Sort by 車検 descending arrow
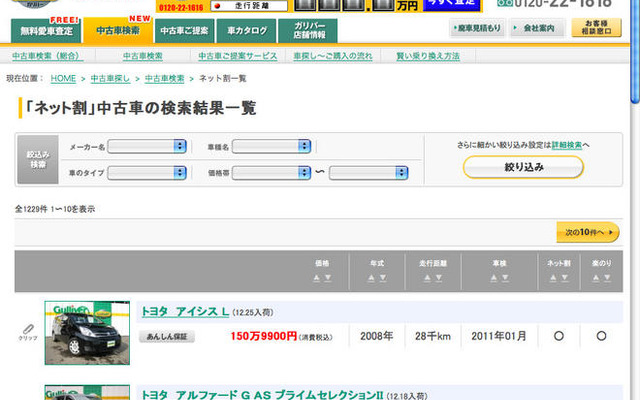This screenshot has height=400, width=640. [x=505, y=278]
